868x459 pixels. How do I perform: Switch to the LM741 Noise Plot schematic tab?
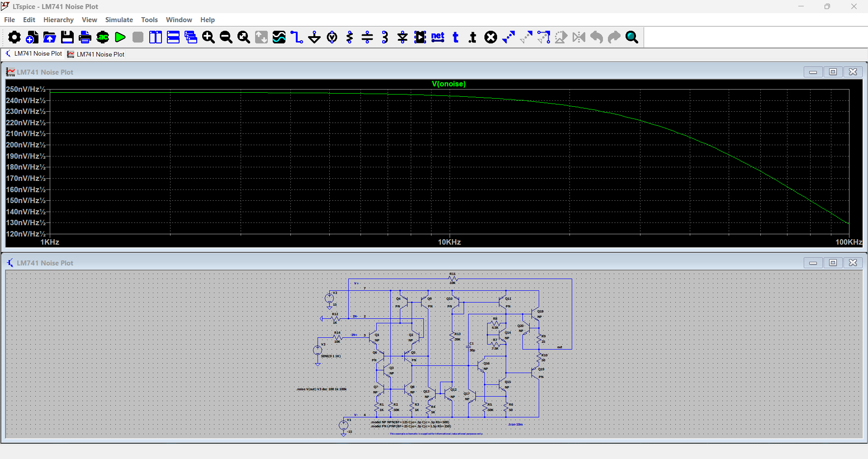pyautogui.click(x=33, y=54)
